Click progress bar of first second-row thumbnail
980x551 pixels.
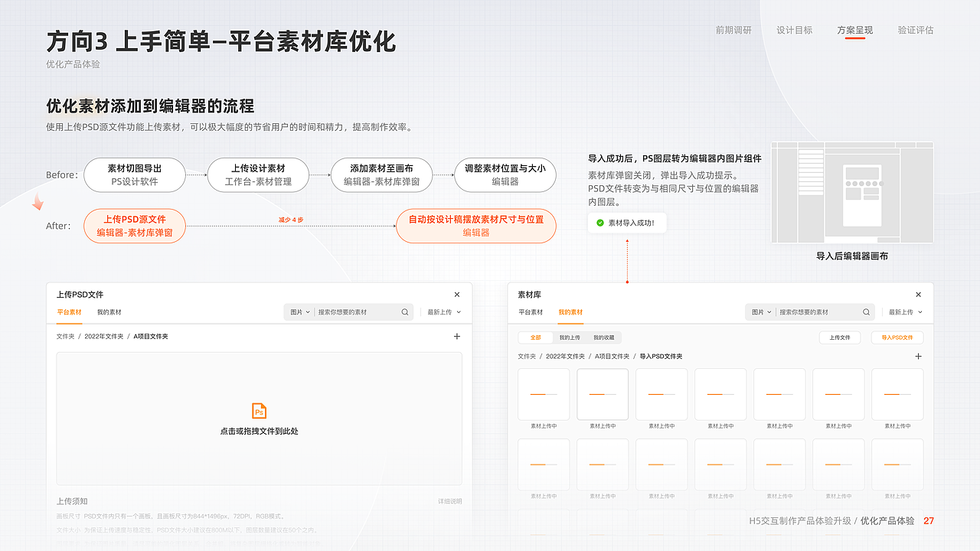(544, 465)
